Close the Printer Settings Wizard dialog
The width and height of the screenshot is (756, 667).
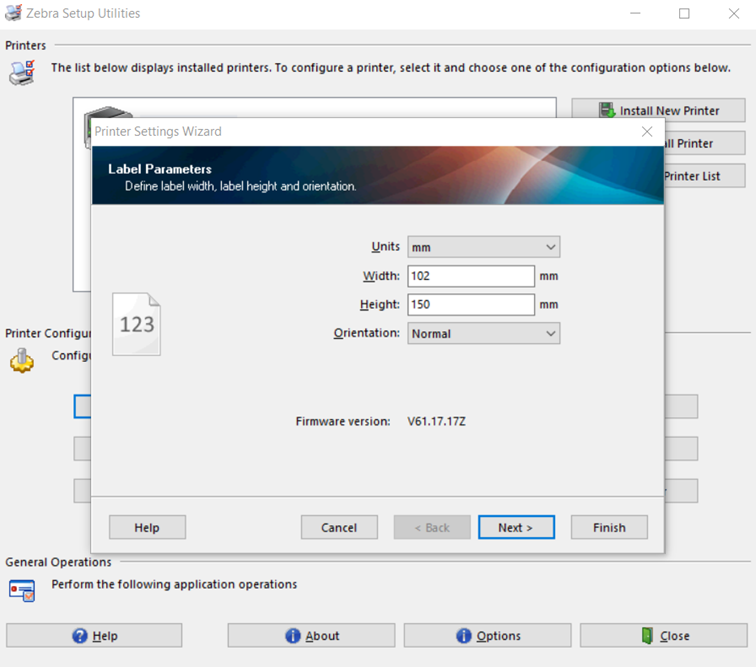[647, 131]
